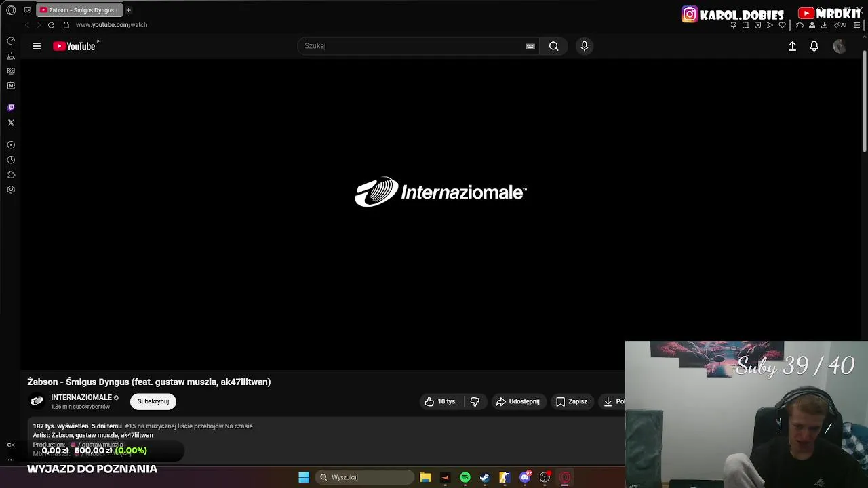Click the www.youtube.com/watch address bar
The height and width of the screenshot is (488, 868).
click(x=111, y=25)
